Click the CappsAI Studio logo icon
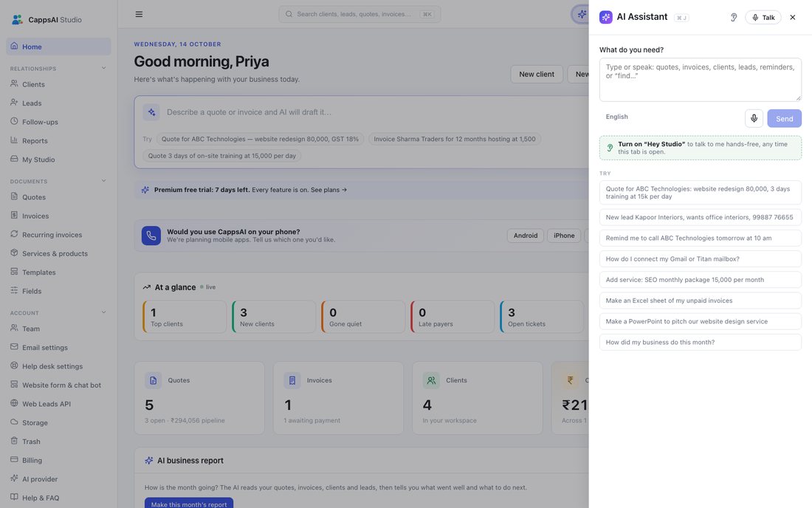 17,20
